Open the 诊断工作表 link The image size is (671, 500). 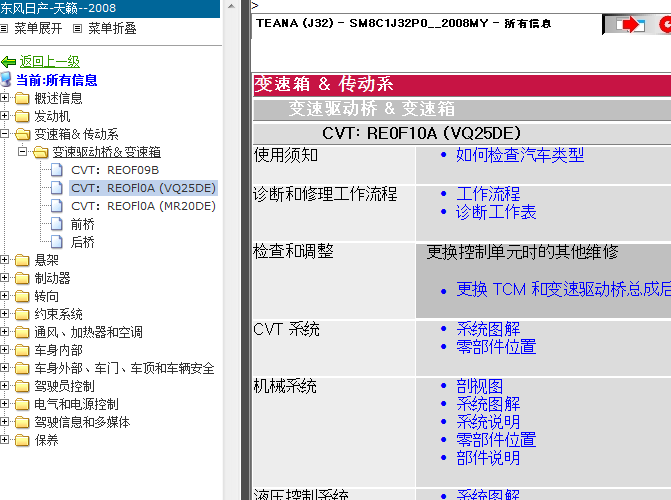tap(496, 212)
